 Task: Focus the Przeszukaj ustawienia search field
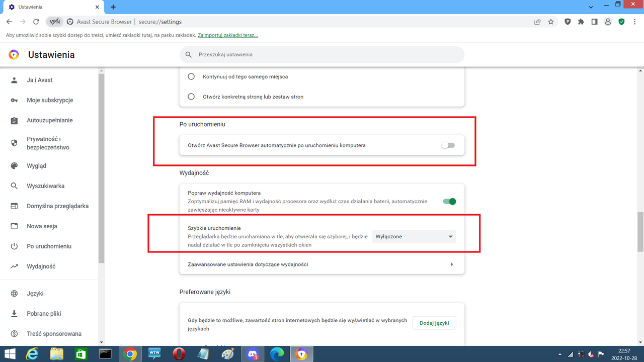pyautogui.click(x=322, y=54)
